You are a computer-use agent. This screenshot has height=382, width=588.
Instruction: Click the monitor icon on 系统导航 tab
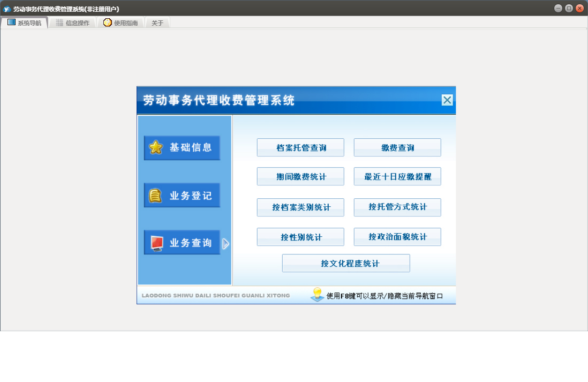11,22
